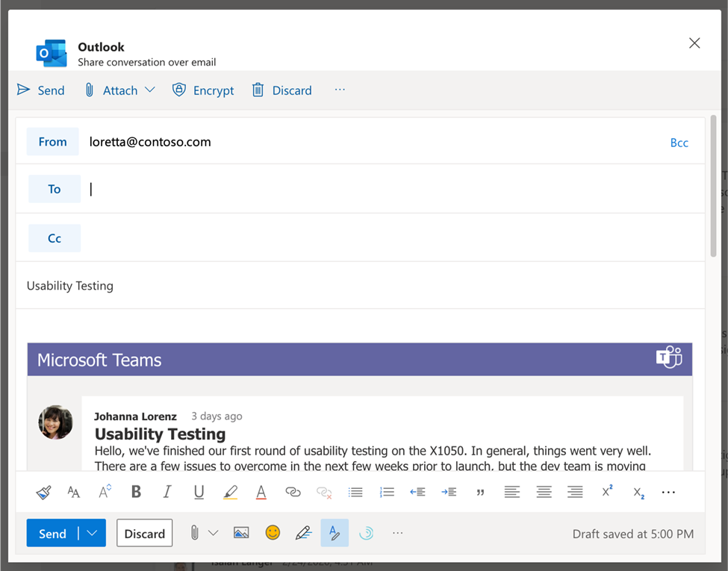Click the Johanna Lorenz sender name
Image resolution: width=728 pixels, height=571 pixels.
tap(135, 416)
